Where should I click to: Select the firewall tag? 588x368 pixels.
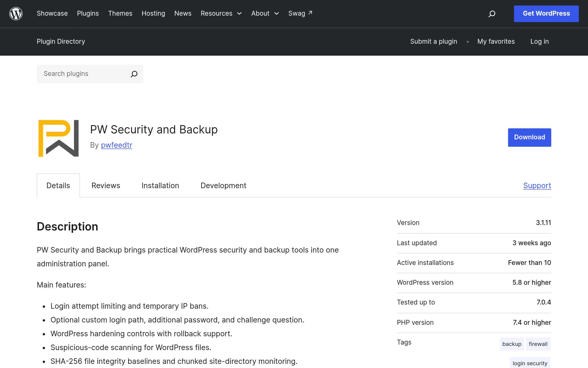[x=538, y=344]
